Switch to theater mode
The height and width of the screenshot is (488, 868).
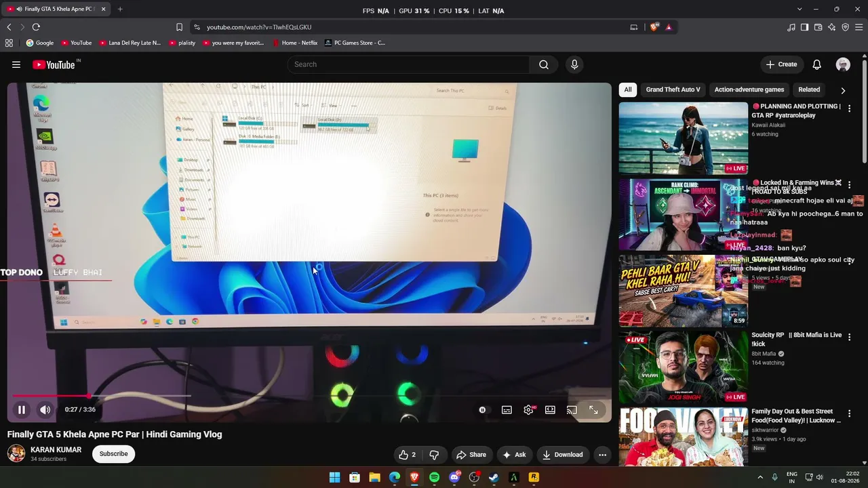[550, 410]
